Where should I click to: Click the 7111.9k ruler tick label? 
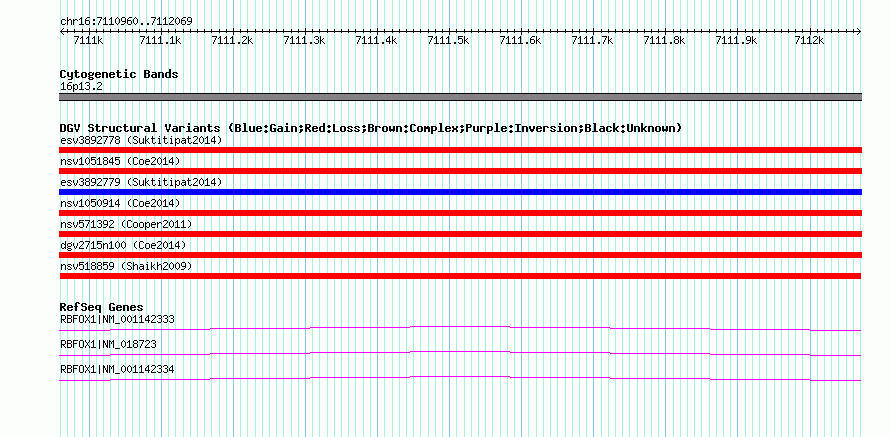point(736,40)
